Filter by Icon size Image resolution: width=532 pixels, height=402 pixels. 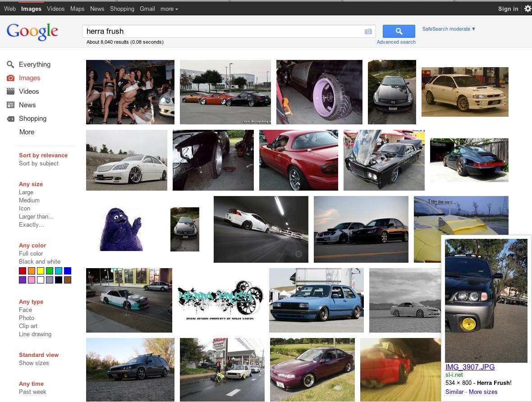tap(24, 209)
